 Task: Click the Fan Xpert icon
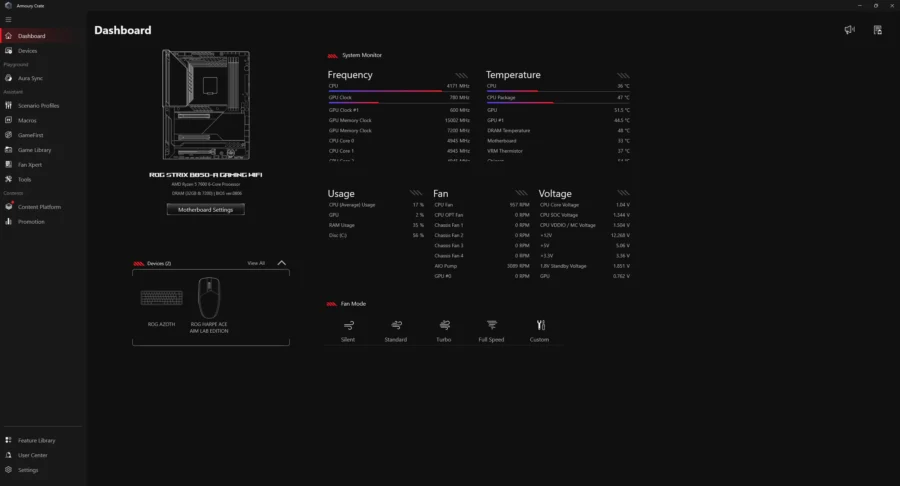pyautogui.click(x=9, y=165)
